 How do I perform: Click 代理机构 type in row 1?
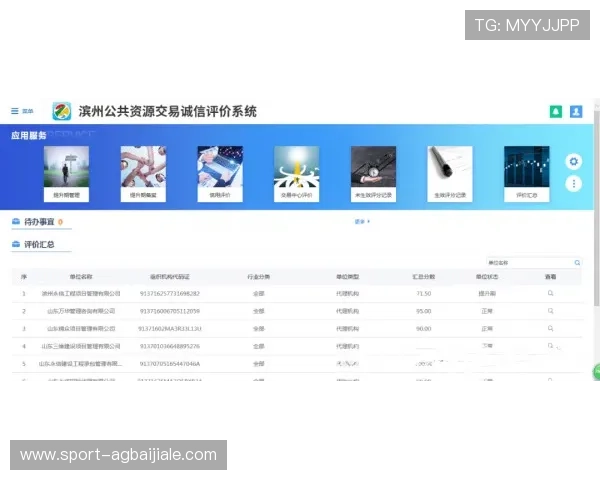(x=347, y=294)
